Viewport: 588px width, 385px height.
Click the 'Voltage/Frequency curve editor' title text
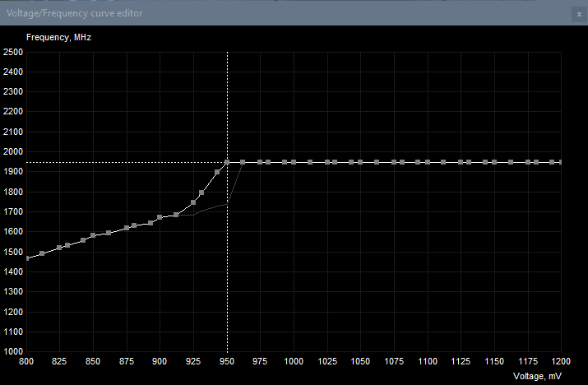(74, 13)
